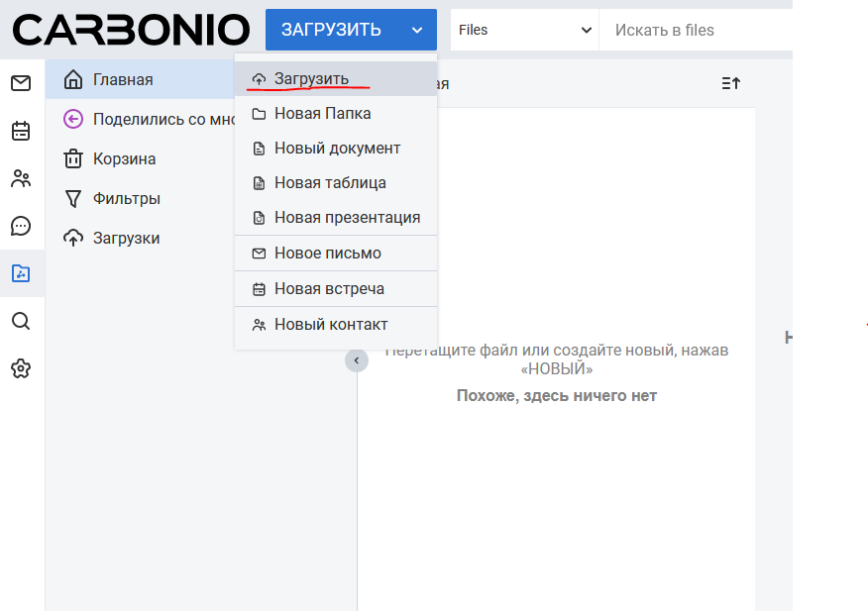Open the Settings gear icon
868x611 pixels.
pyautogui.click(x=21, y=368)
